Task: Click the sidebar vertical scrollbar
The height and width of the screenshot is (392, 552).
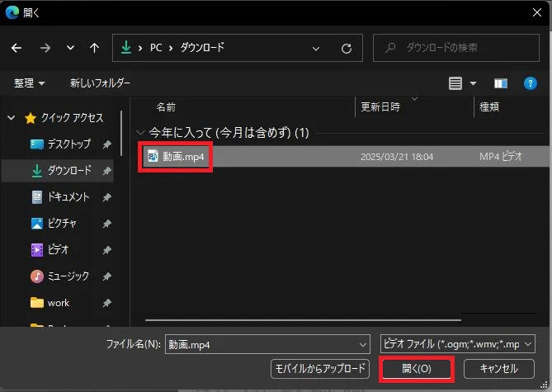Action: pos(121,134)
